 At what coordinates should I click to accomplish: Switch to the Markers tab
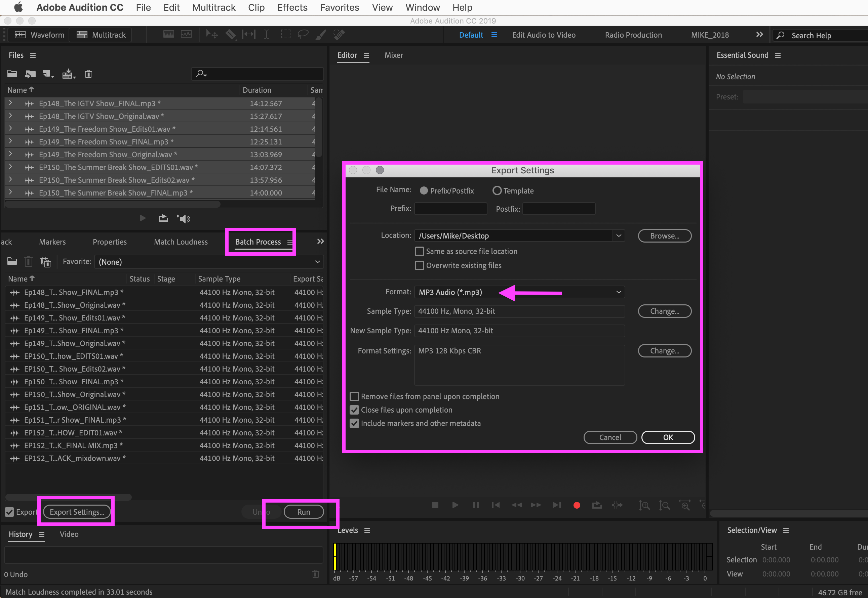[52, 242]
